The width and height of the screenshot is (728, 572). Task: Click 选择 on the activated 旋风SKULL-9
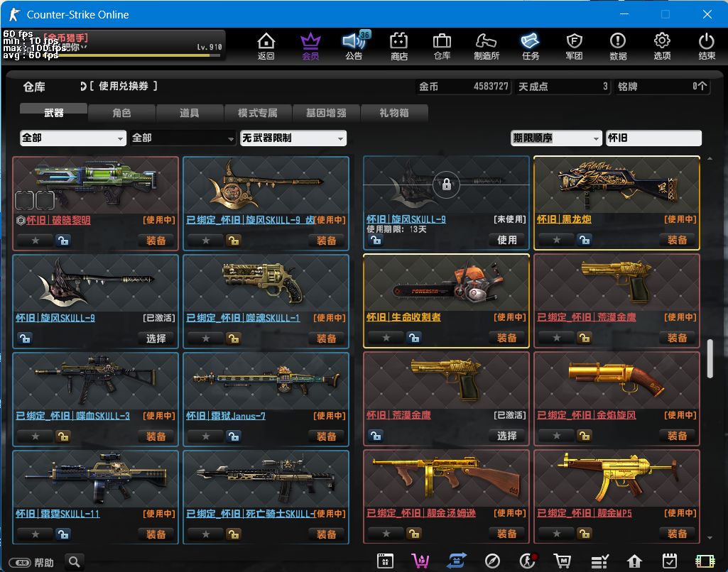pyautogui.click(x=156, y=339)
